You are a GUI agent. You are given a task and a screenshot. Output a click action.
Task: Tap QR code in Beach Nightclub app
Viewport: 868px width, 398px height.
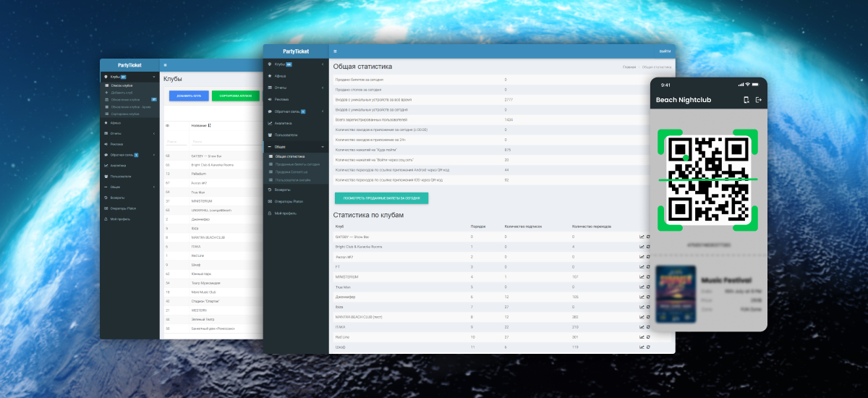coord(707,180)
